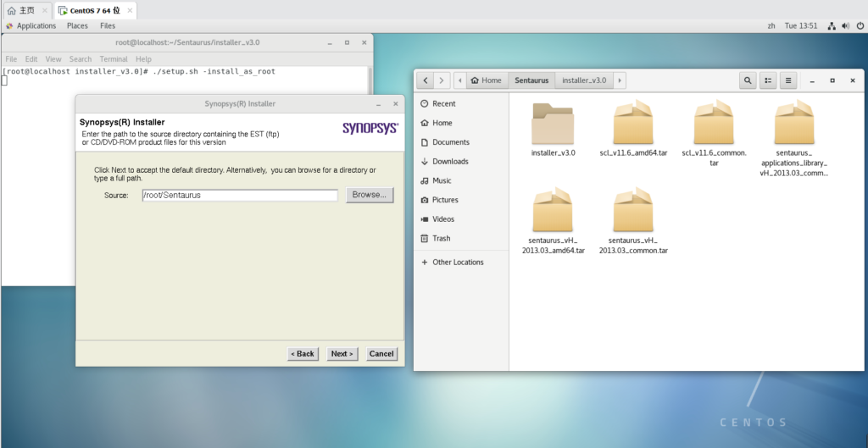
Task: Open terminal Terminal menu
Action: 114,59
